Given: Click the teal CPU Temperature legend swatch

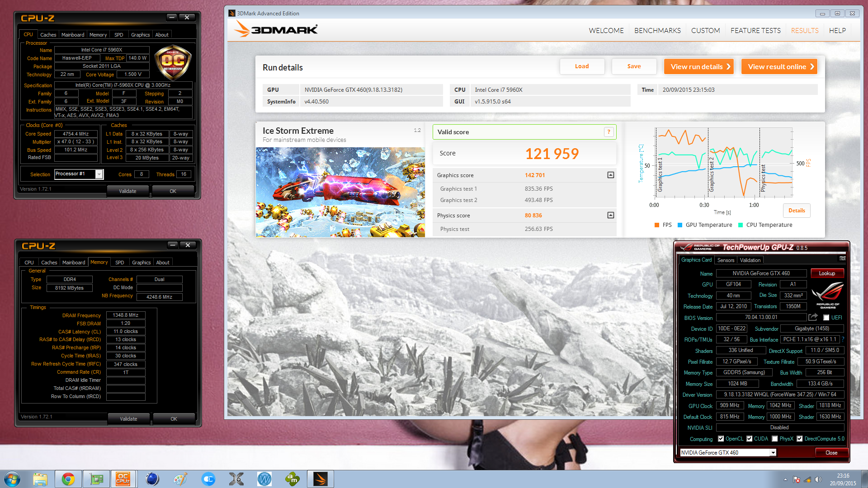Looking at the screenshot, I should [740, 225].
